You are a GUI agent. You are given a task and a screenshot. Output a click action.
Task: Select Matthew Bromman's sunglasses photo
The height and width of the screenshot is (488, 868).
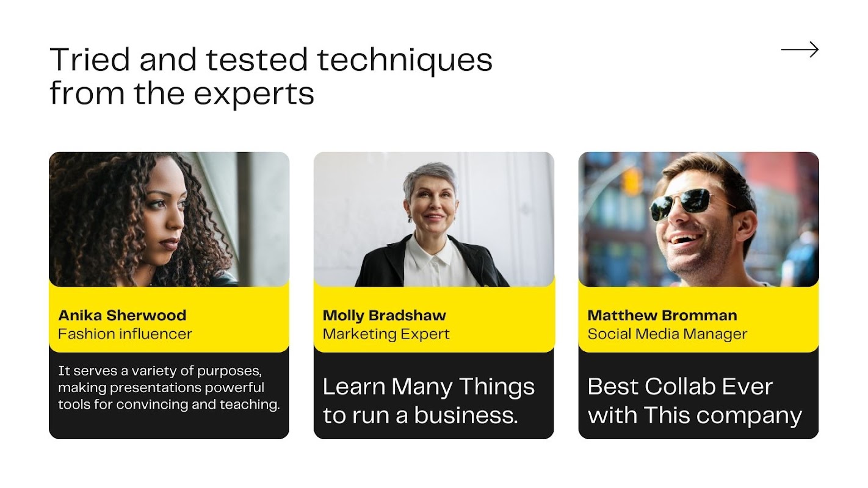698,219
